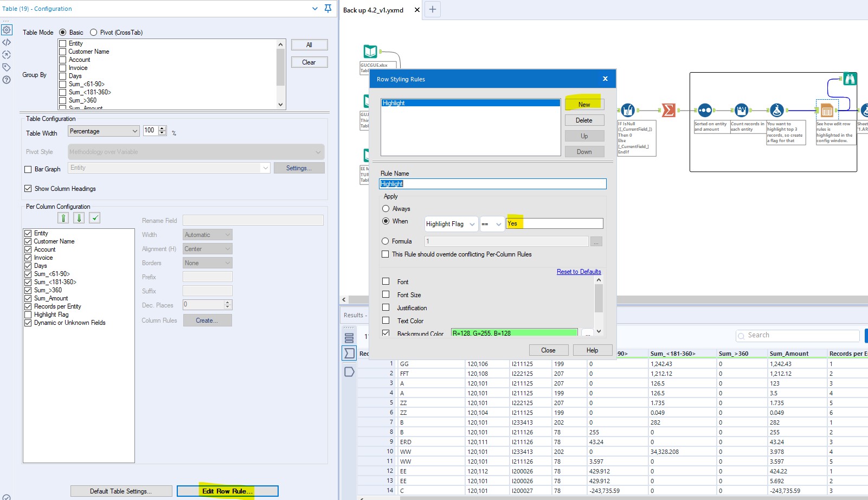Click the green Background Color swatch

[514, 333]
